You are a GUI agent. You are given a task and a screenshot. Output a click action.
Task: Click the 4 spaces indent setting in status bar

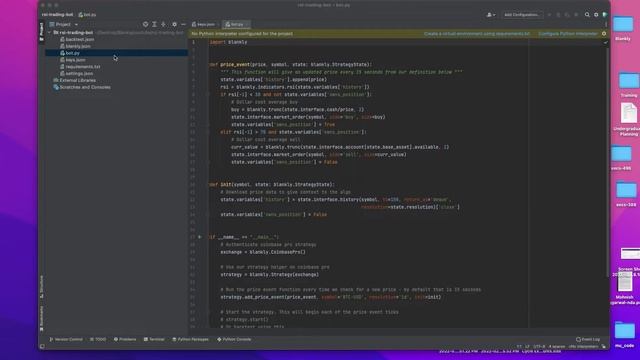557,347
